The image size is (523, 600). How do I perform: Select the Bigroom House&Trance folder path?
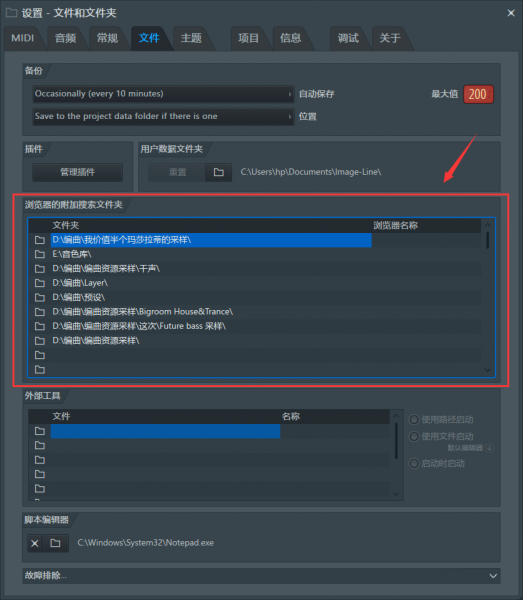tap(211, 312)
